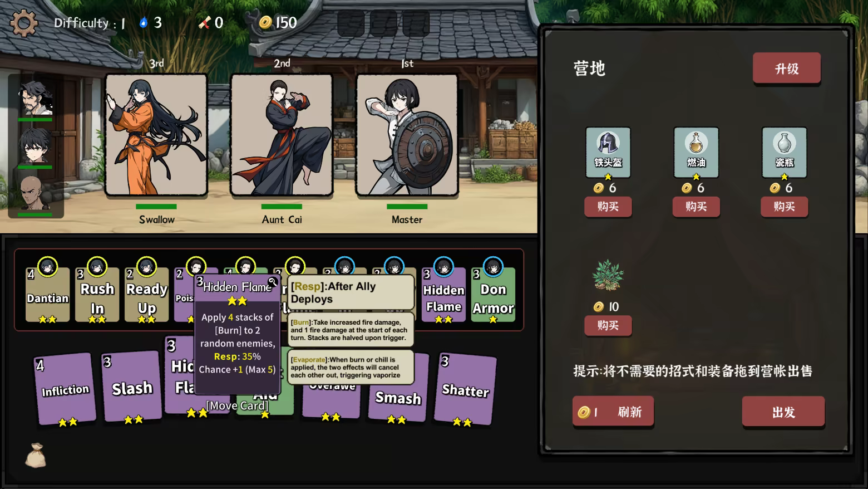Open the loot bag icon

click(x=36, y=455)
